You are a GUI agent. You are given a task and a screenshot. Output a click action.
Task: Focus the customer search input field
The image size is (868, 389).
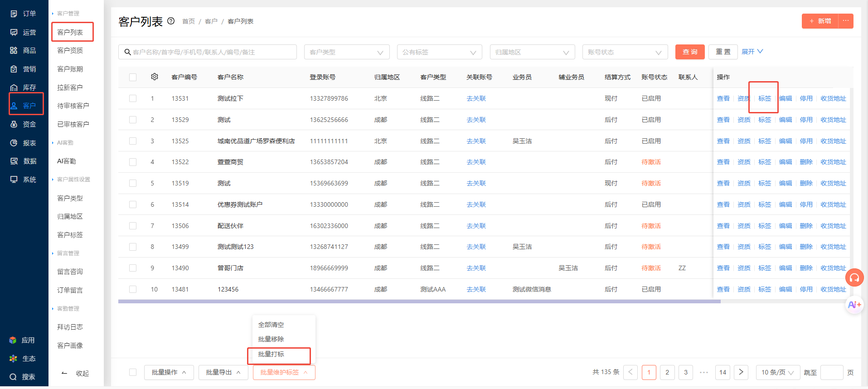pyautogui.click(x=208, y=52)
